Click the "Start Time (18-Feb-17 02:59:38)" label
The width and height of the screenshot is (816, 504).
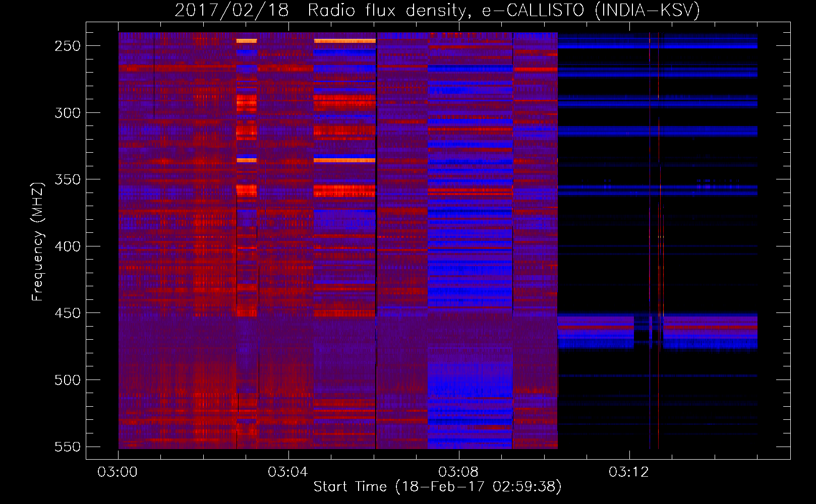click(437, 487)
